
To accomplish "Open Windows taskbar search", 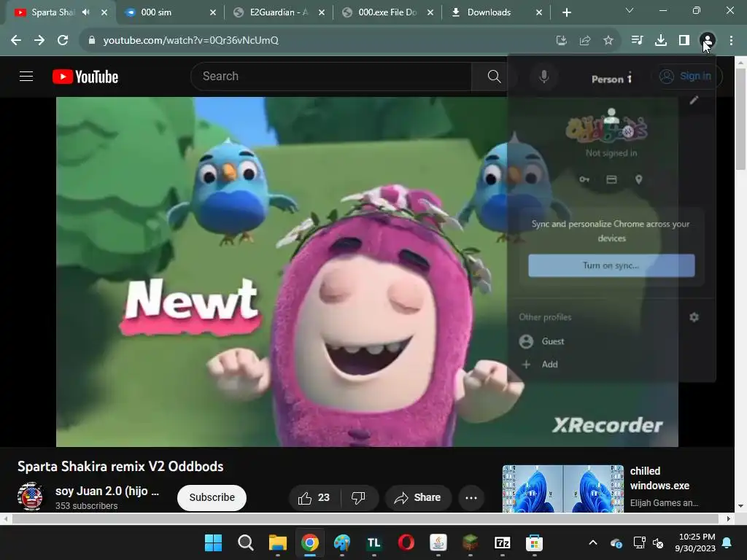I will [245, 542].
